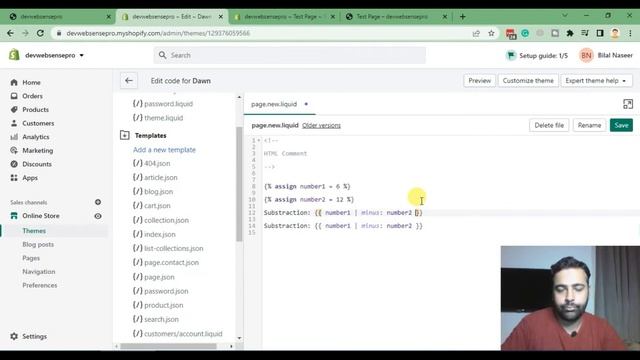
Task: Share this page icon in address bar
Action: point(476,33)
